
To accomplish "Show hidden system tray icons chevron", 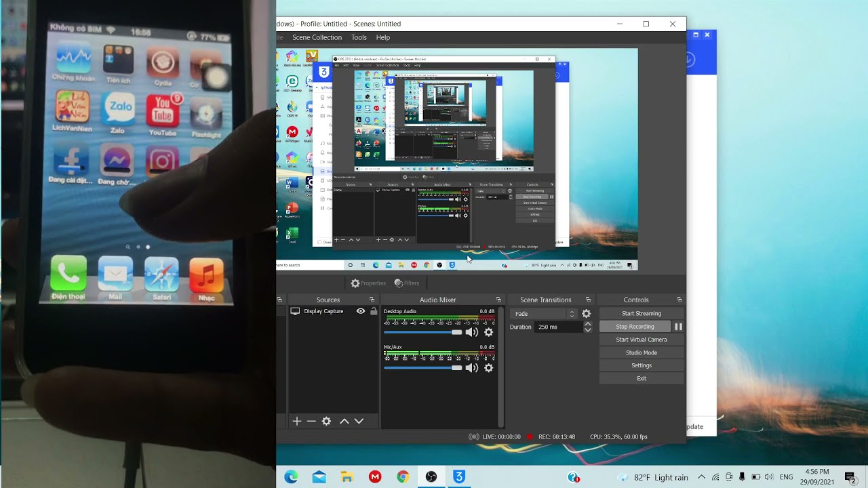I will (702, 477).
